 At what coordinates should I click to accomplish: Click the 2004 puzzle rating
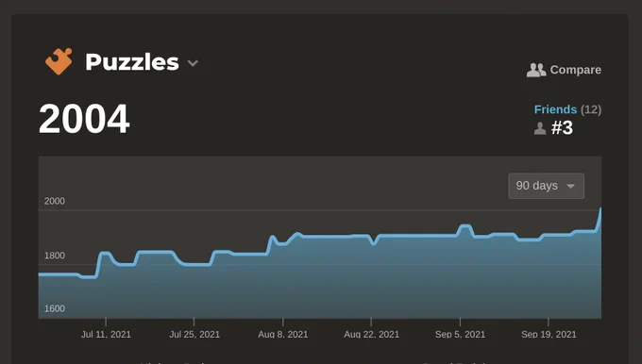(x=84, y=119)
